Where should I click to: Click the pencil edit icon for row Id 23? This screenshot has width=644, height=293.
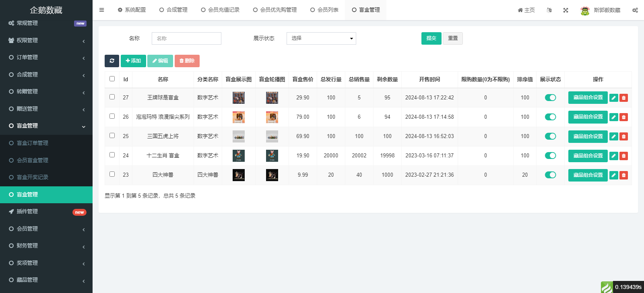(614, 175)
